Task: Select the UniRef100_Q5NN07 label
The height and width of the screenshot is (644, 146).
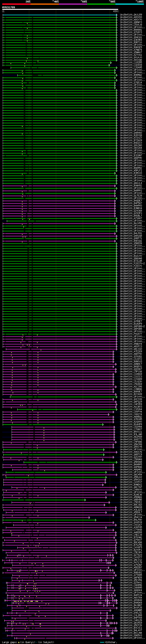Action: 131,52
